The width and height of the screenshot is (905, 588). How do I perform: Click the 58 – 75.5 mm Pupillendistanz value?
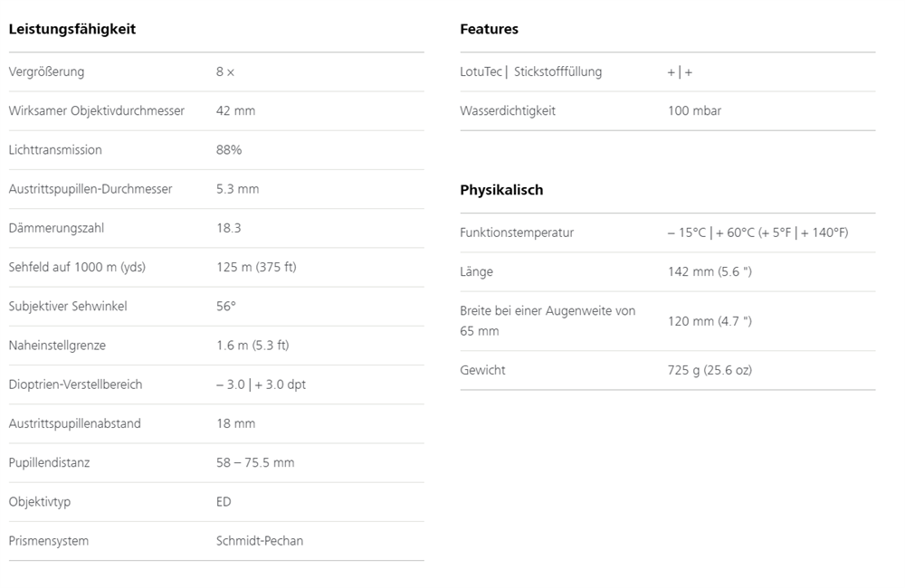(255, 462)
